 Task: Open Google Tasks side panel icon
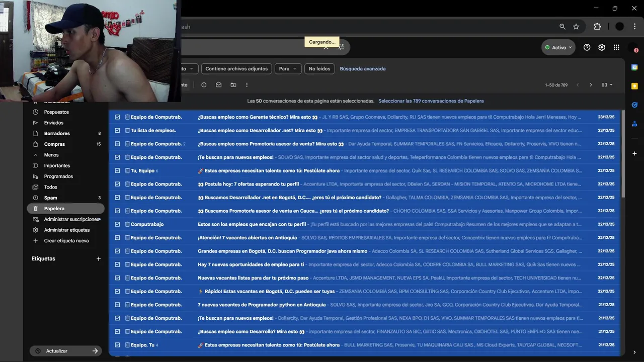coord(634,105)
